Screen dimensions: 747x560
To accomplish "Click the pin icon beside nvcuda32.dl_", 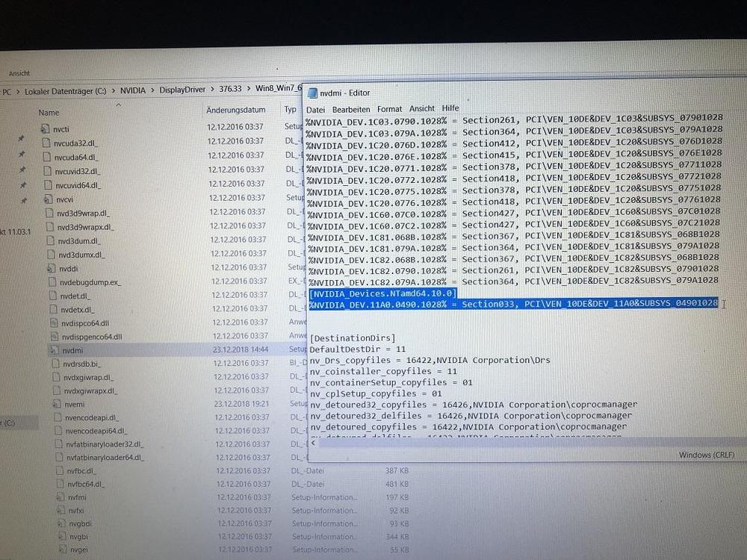I will click(x=22, y=140).
